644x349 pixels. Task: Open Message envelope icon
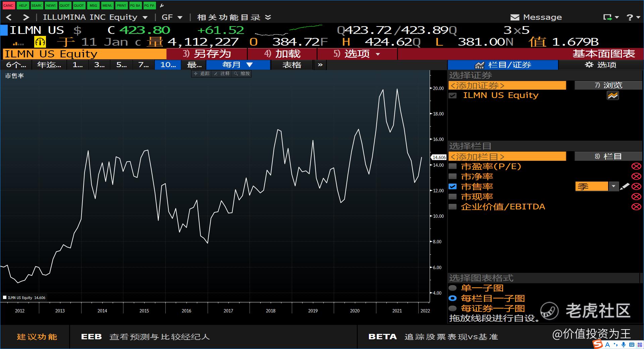coord(515,17)
